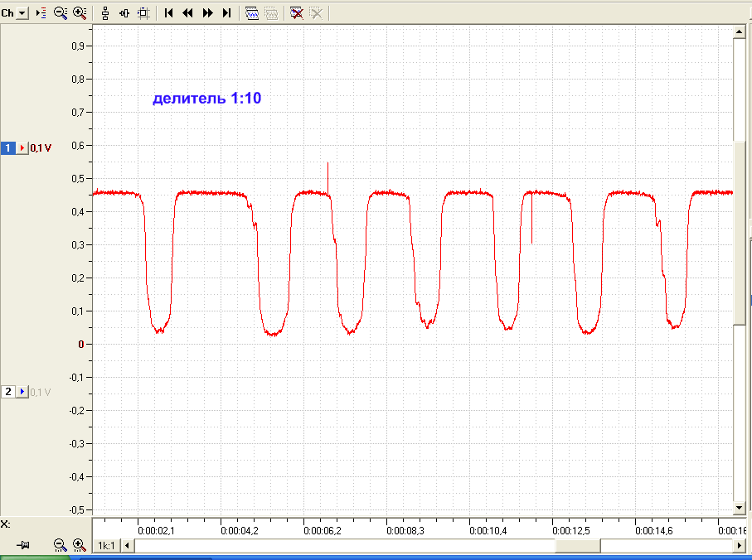Click the waveform windows icon in toolbar
752x560 pixels.
(252, 13)
